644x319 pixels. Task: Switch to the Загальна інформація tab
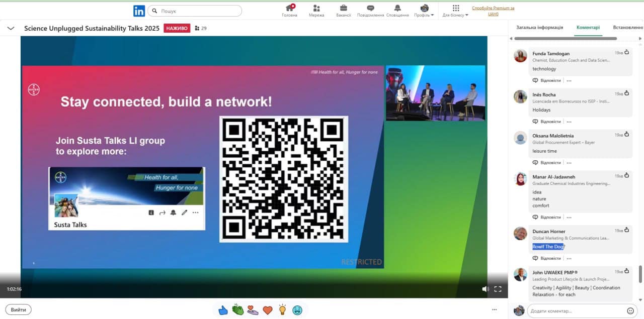point(540,28)
